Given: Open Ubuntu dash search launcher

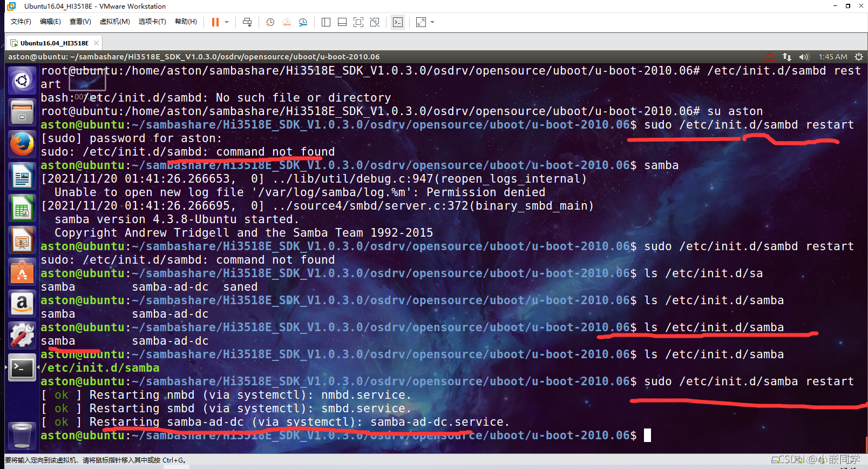Looking at the screenshot, I should [x=22, y=81].
